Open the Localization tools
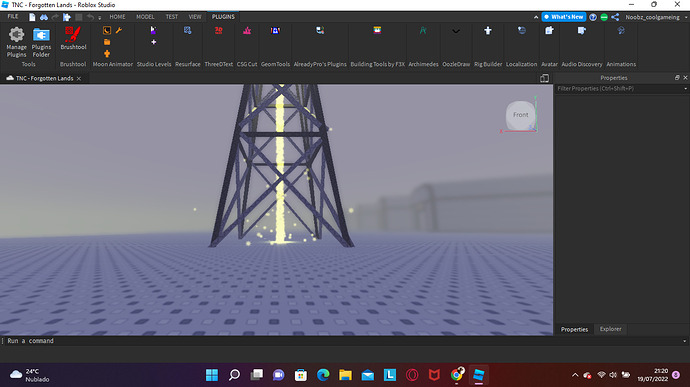This screenshot has width=690, height=387. [x=521, y=30]
